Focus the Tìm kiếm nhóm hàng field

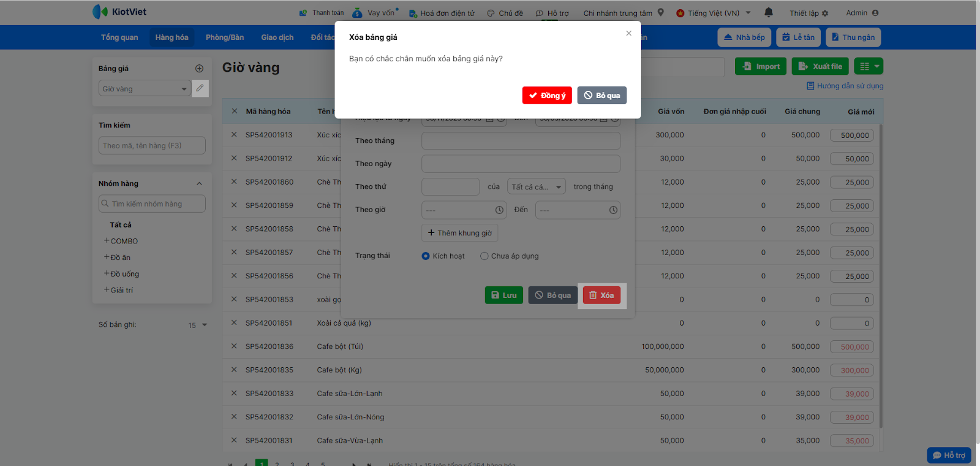point(152,204)
